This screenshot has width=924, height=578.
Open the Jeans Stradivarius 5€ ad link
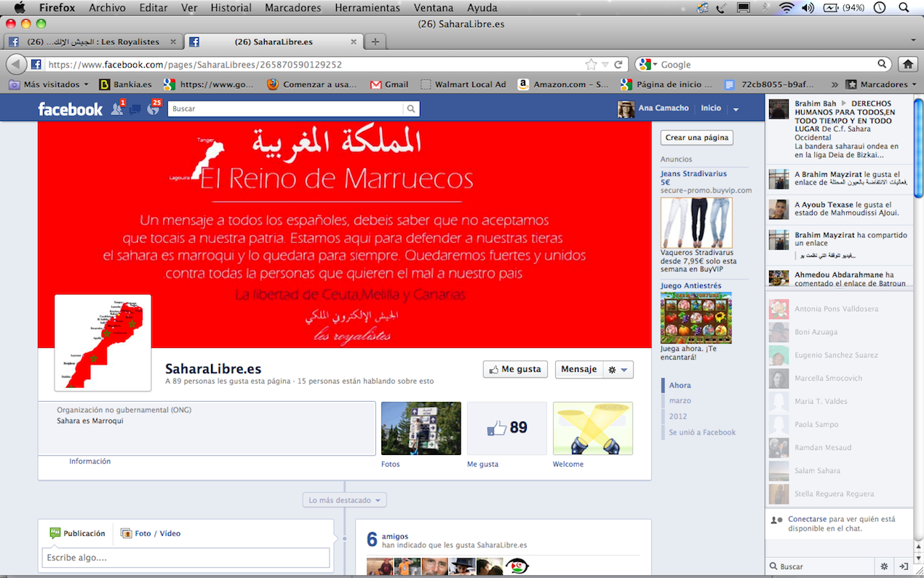(693, 178)
